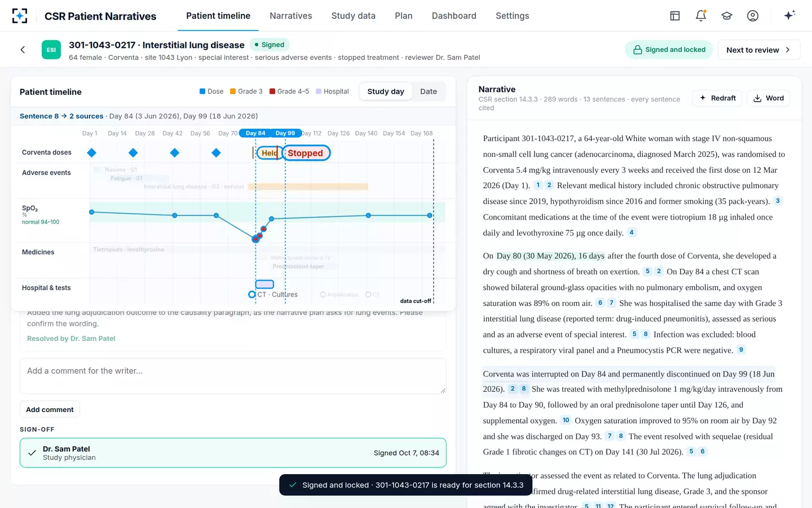Open the Patient timeline tab
This screenshot has height=508, width=812.
click(218, 16)
